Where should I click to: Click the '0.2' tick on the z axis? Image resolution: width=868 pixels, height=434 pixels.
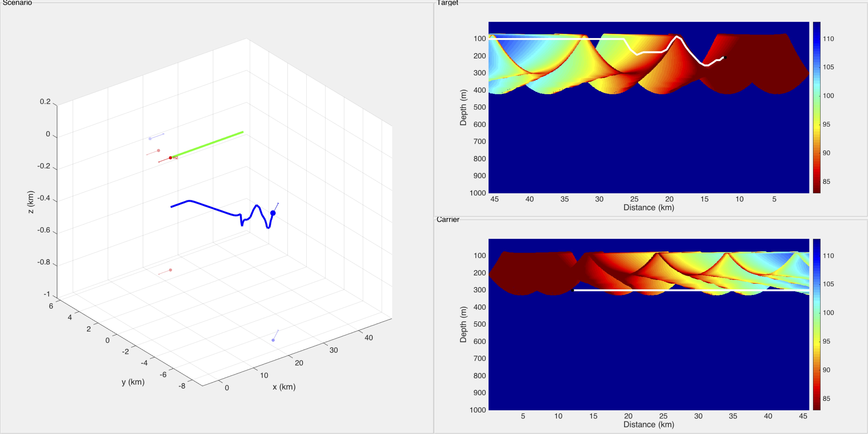[x=45, y=101]
